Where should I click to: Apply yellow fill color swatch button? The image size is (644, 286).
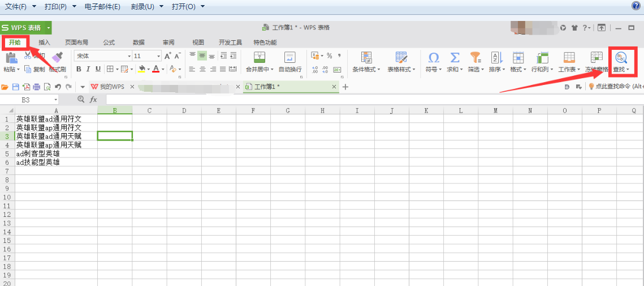[142, 69]
